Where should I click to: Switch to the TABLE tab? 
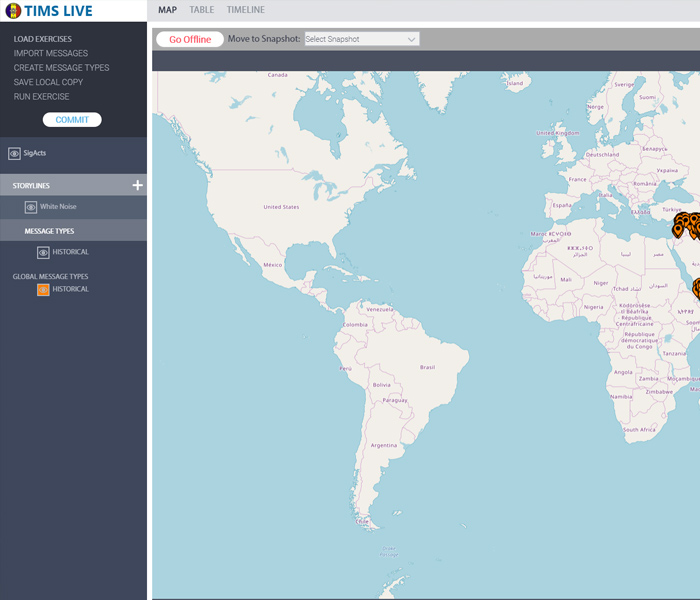click(x=201, y=10)
